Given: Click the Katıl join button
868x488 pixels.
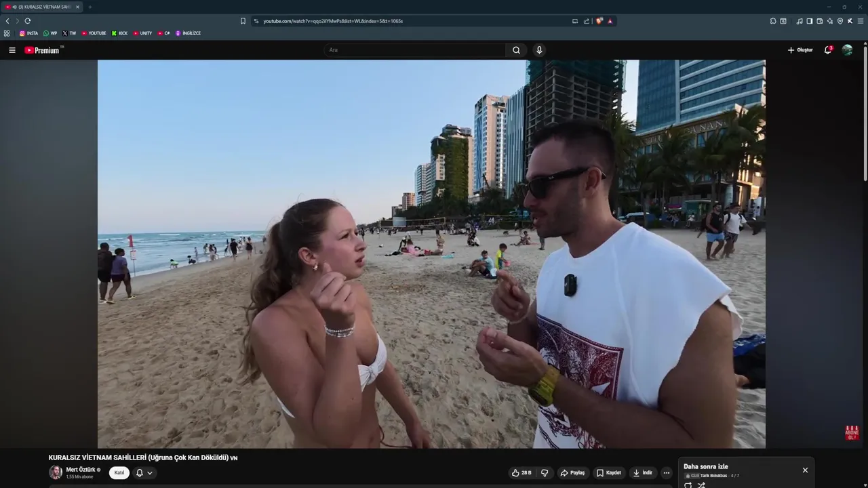Looking at the screenshot, I should click(x=119, y=472).
